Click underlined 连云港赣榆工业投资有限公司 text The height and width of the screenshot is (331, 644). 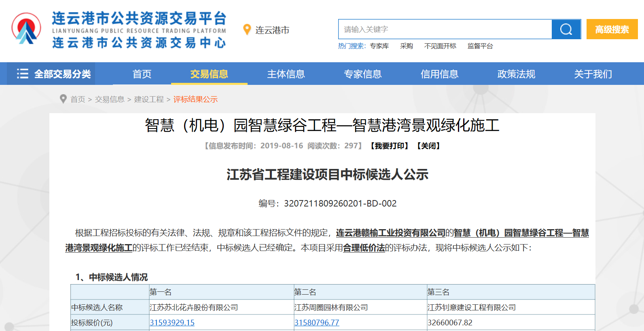[x=391, y=233]
